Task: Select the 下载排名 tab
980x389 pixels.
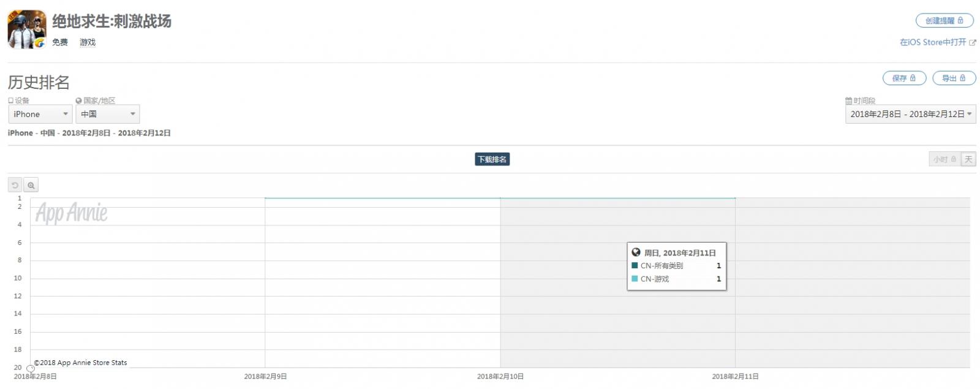Action: tap(492, 159)
